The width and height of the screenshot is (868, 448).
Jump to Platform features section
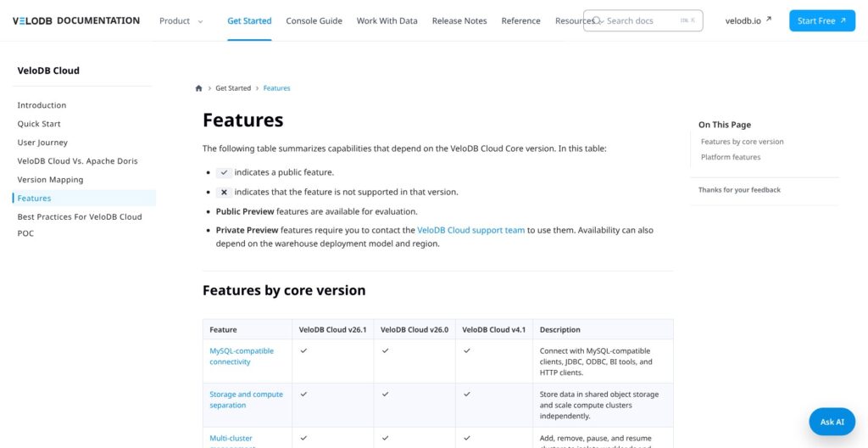pyautogui.click(x=730, y=157)
